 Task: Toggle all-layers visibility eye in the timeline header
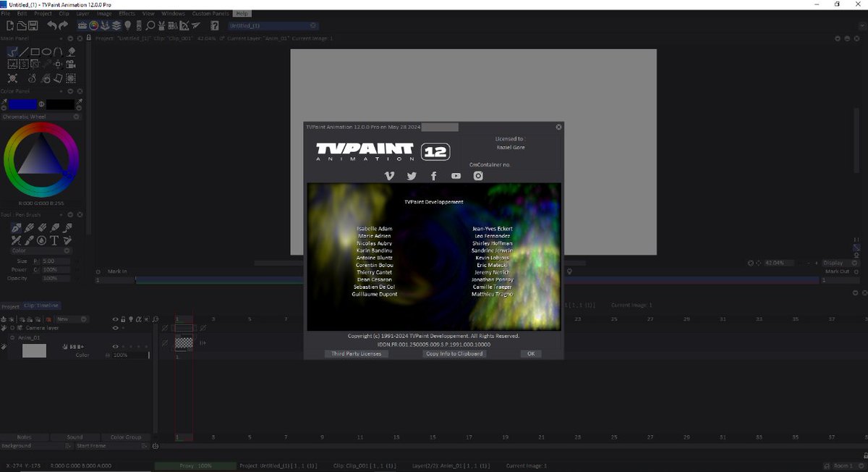point(114,319)
